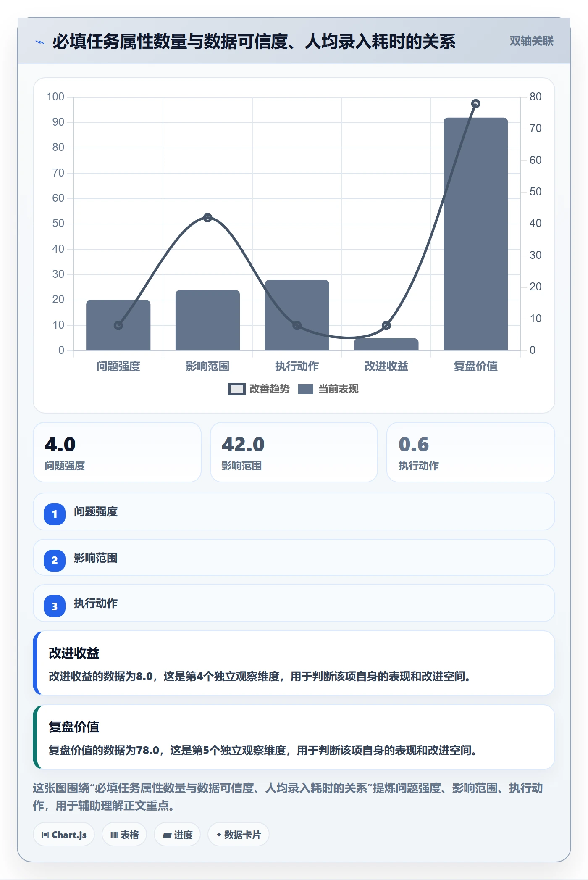Select the 复盘价值 bar in the chart
Viewport: 588px width, 880px height.
pos(475,234)
